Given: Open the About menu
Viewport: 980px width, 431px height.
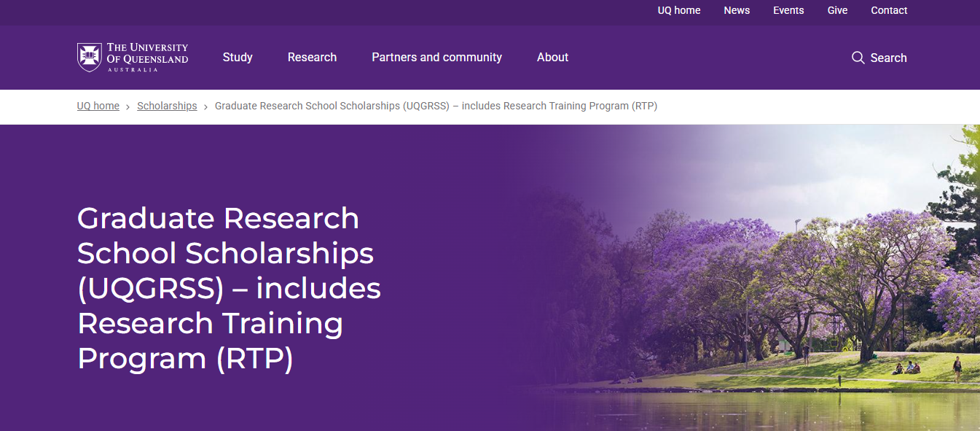Looking at the screenshot, I should tap(552, 57).
